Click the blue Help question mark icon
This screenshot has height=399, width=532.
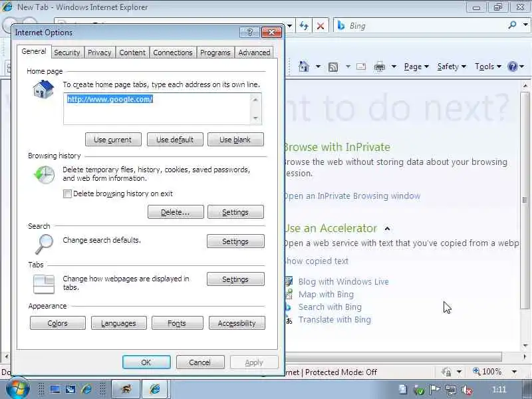[x=512, y=66]
